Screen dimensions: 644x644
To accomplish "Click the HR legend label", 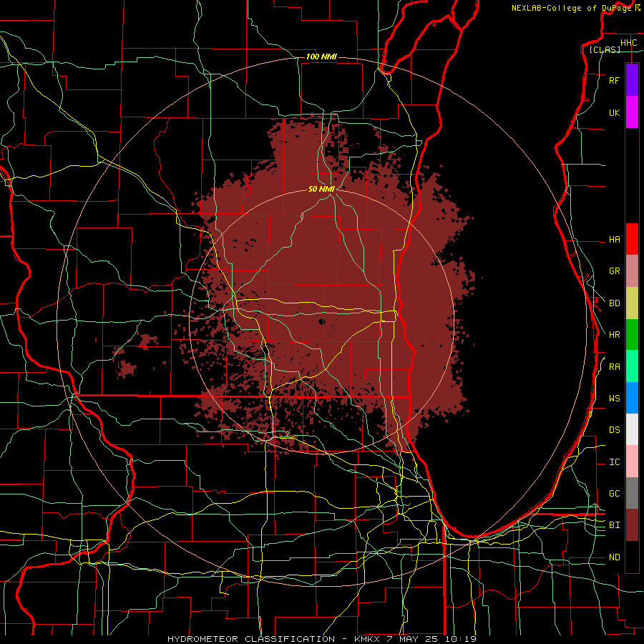I will click(x=614, y=335).
